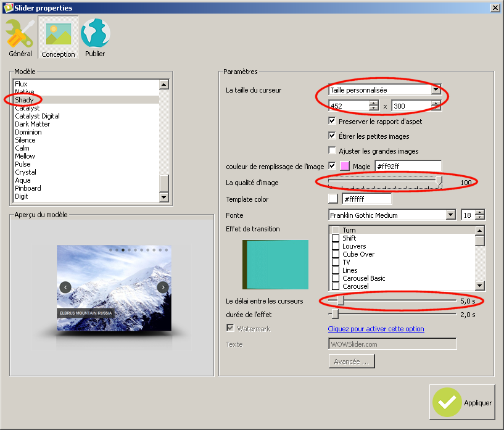Open the Général tab with wrench icon
Image resolution: width=504 pixels, height=430 pixels.
20,38
